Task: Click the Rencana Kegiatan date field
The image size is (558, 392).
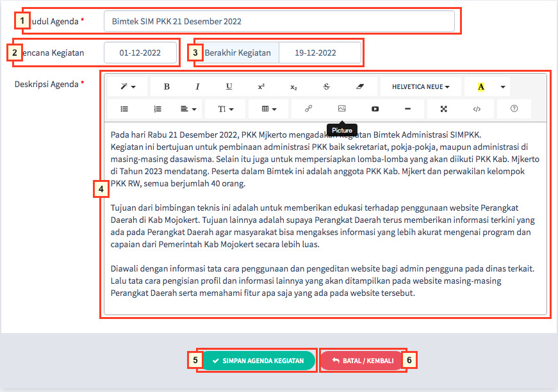Action: pyautogui.click(x=141, y=53)
